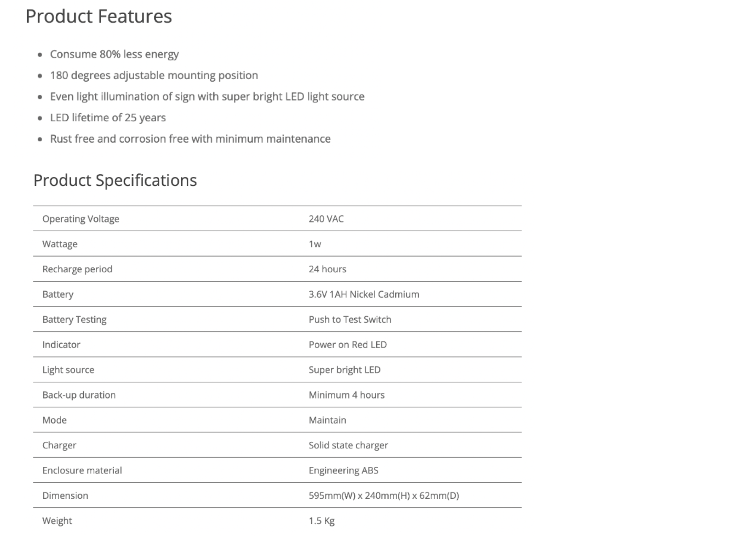The width and height of the screenshot is (756, 536).
Task: Click the Wattage 1w value
Action: point(315,244)
